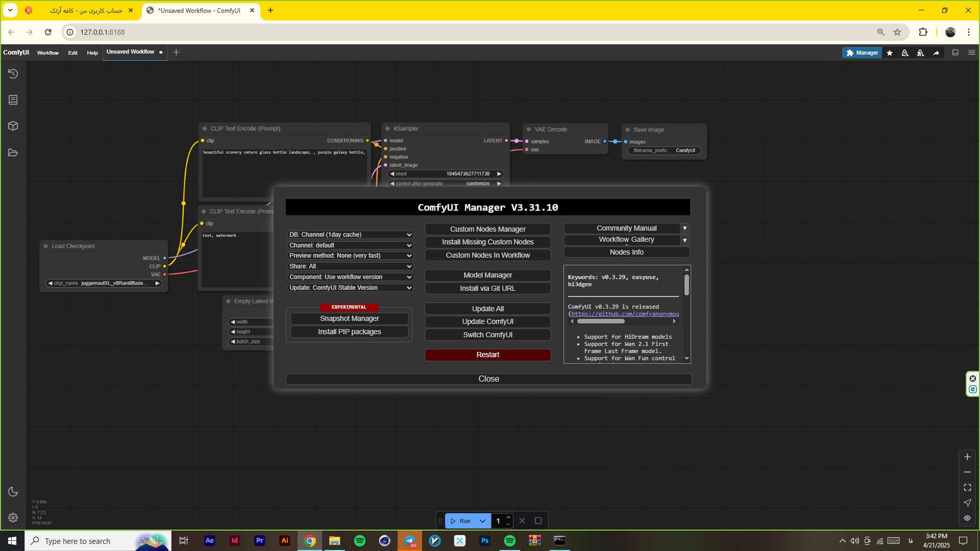Open the workflows folder sidebar icon
The height and width of the screenshot is (551, 980).
pyautogui.click(x=13, y=153)
